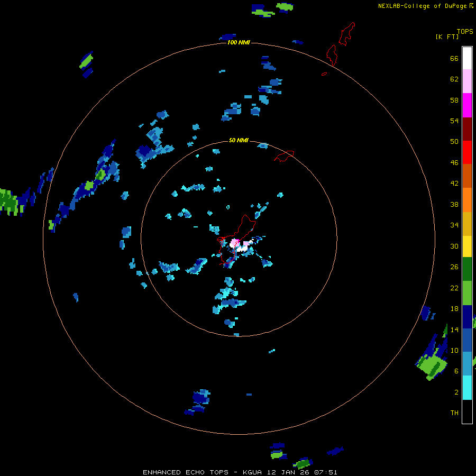Click the 10 legend value

[454, 350]
